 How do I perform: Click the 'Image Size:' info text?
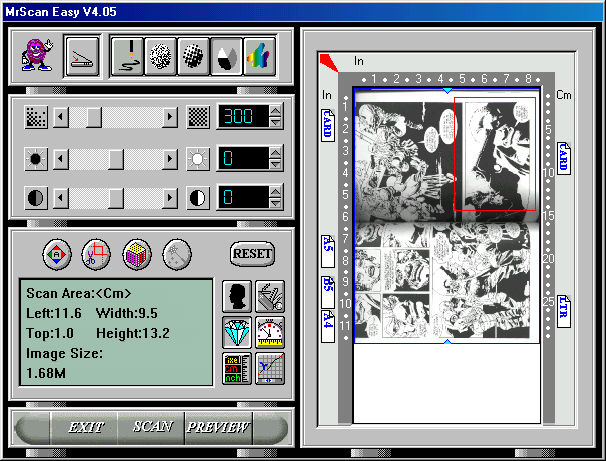coord(65,353)
